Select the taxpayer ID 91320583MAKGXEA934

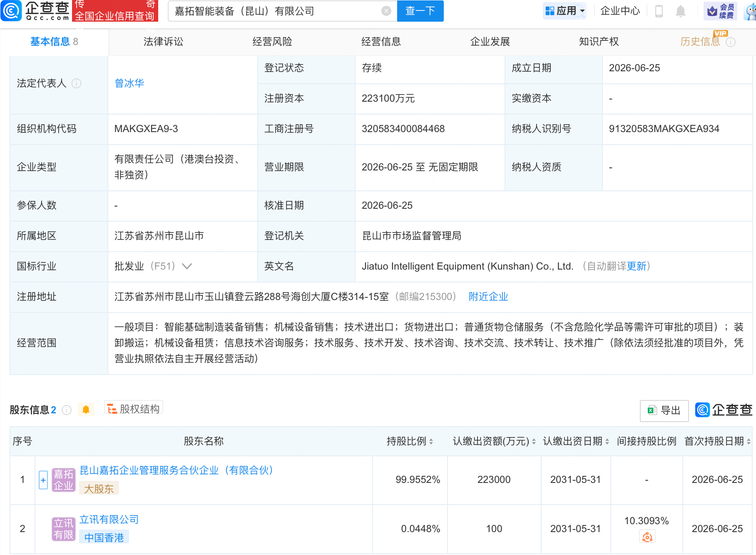(x=664, y=129)
